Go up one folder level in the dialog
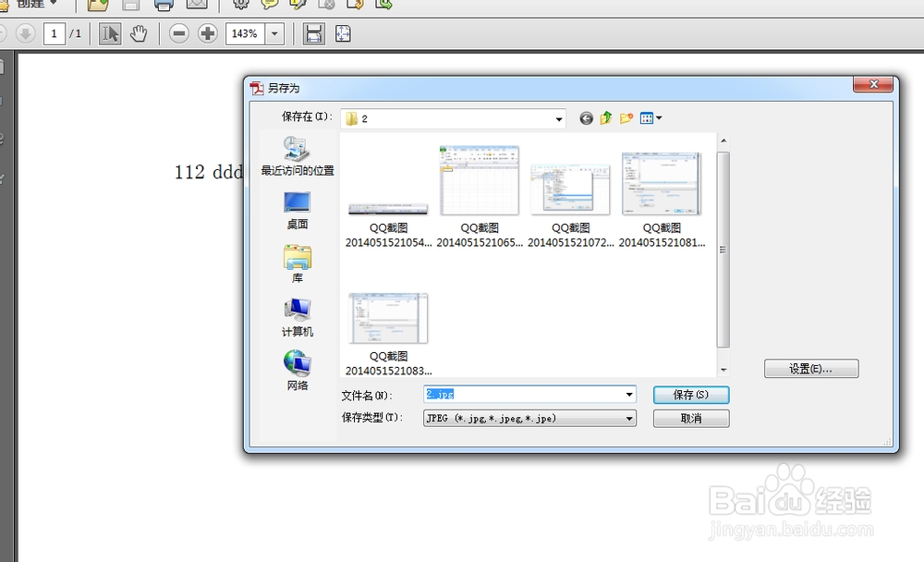The width and height of the screenshot is (924, 562). click(x=605, y=118)
